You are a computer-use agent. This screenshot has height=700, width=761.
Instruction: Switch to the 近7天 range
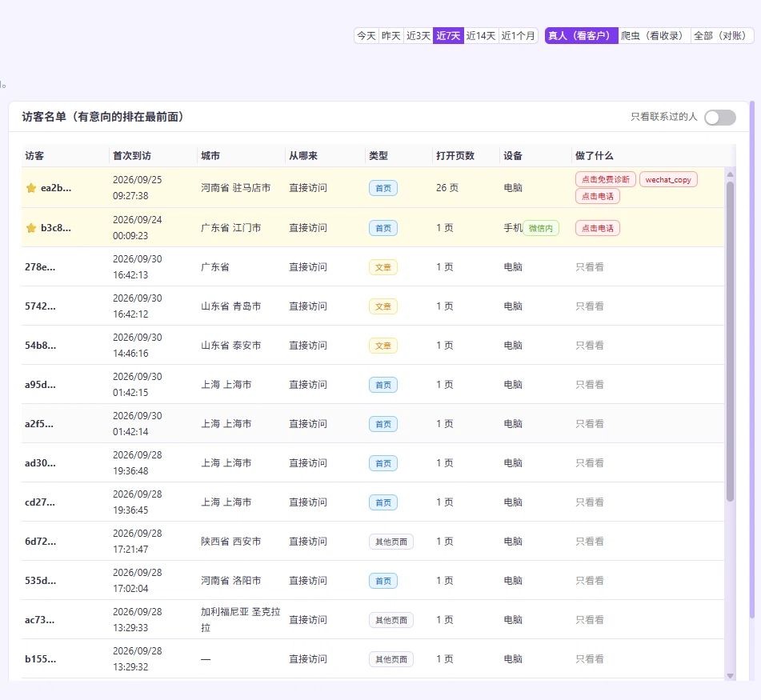[448, 35]
